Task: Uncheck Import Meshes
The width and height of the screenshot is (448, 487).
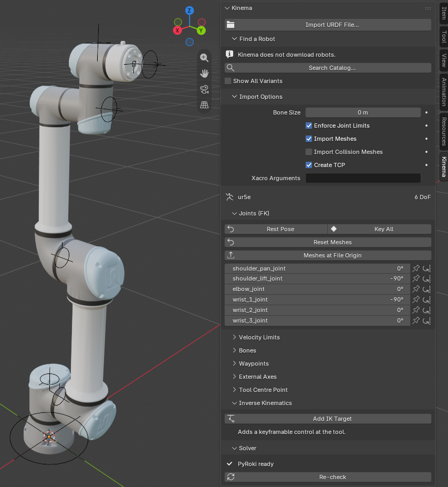Action: pyautogui.click(x=309, y=139)
